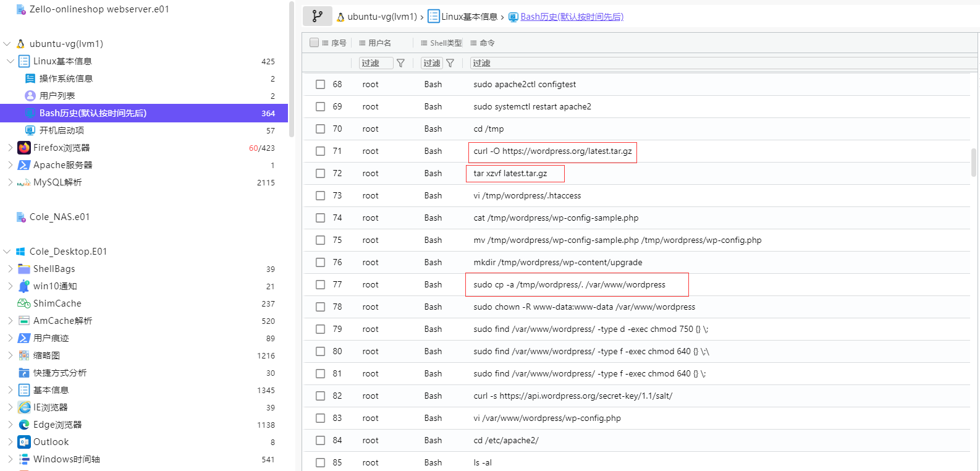Click the 用户列表 user icon
Viewport: 980px width, 471px height.
30,96
